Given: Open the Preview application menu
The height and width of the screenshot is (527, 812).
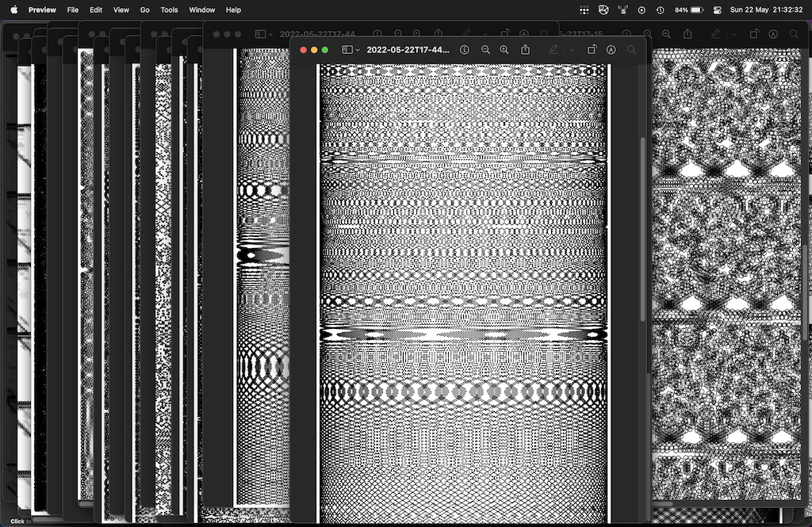Looking at the screenshot, I should (42, 10).
